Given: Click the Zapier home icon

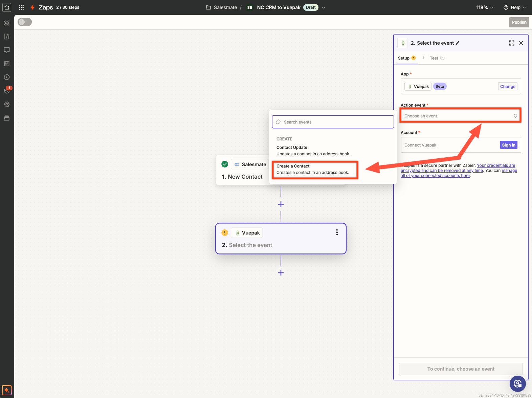Looking at the screenshot, I should pyautogui.click(x=7, y=7).
